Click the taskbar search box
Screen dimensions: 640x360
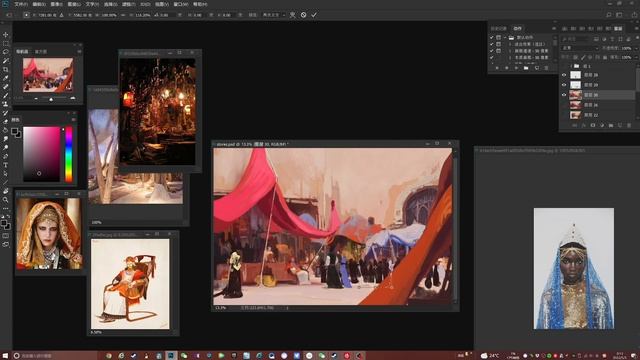(55, 356)
